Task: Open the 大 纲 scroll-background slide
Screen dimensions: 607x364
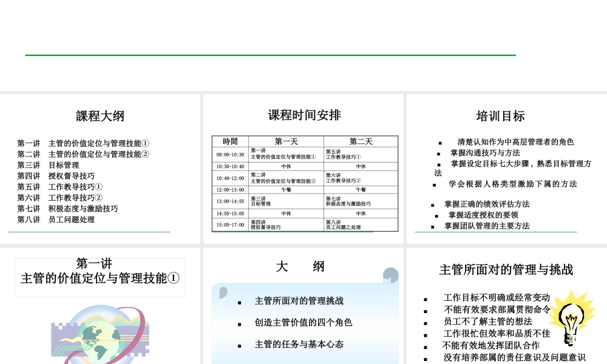Action: click(303, 306)
